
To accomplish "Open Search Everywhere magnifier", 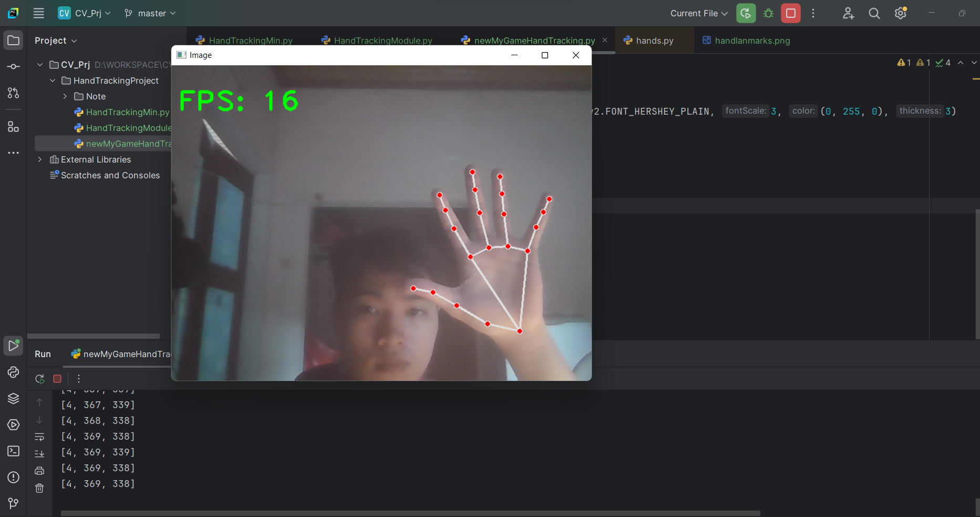I will (874, 13).
